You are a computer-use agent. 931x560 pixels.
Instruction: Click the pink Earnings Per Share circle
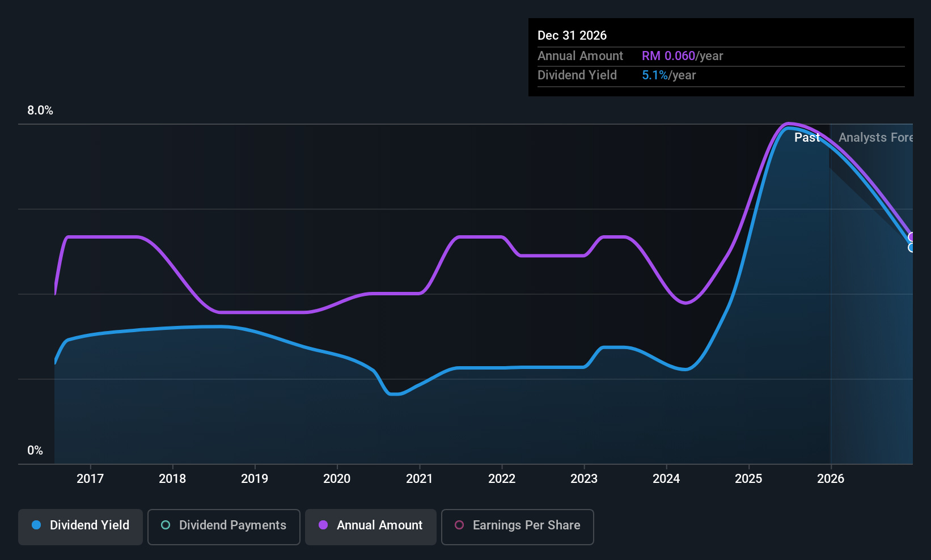click(459, 525)
